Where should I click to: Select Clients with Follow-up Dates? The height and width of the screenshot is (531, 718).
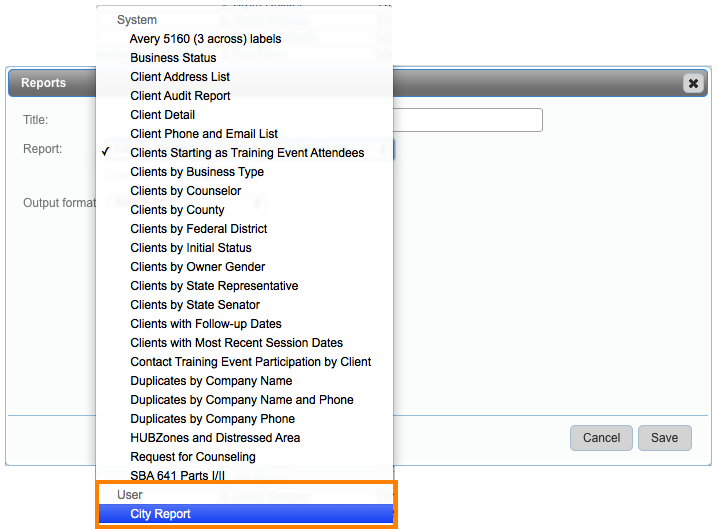coord(205,324)
